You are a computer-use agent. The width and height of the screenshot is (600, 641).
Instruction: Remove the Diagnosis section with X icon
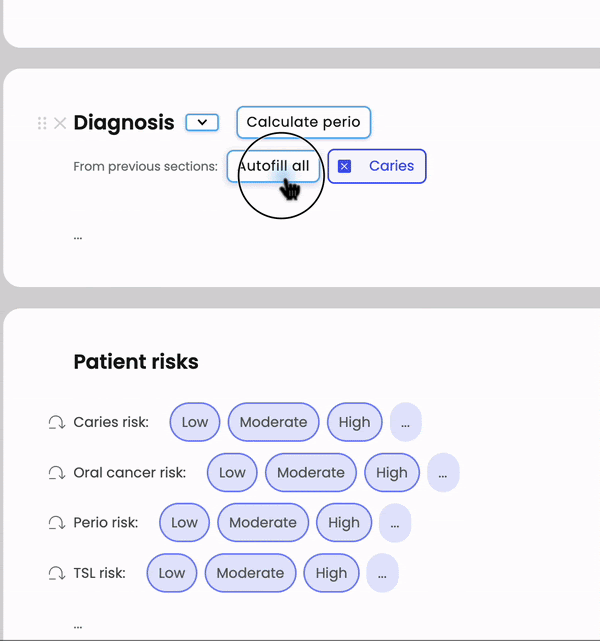click(x=60, y=123)
